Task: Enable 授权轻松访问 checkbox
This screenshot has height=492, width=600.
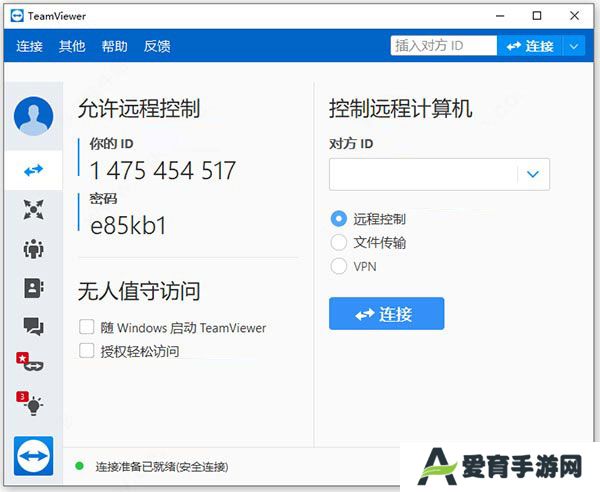Action: coord(86,350)
